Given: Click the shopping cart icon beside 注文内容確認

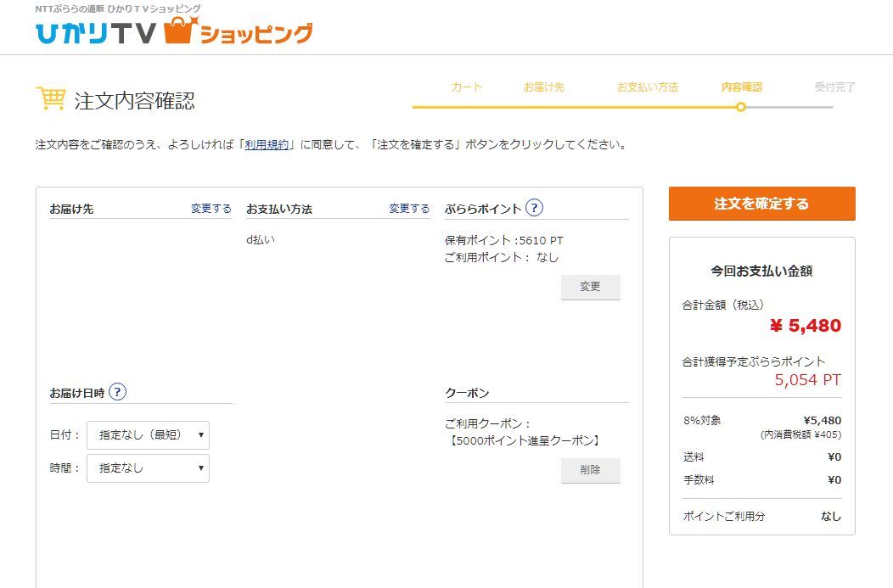Looking at the screenshot, I should [51, 99].
